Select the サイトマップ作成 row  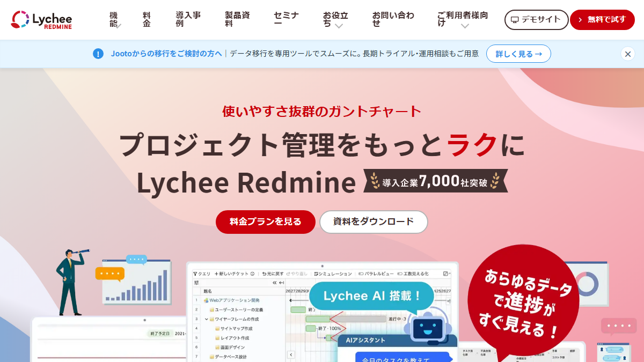pyautogui.click(x=234, y=328)
